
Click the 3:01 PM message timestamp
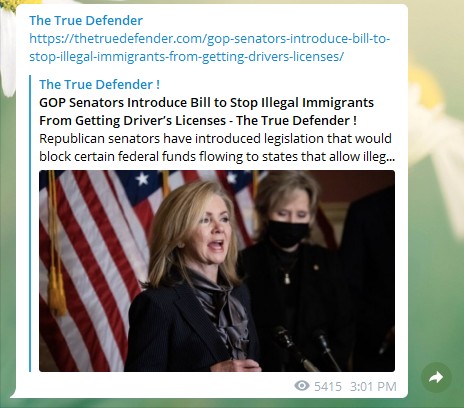[373, 387]
